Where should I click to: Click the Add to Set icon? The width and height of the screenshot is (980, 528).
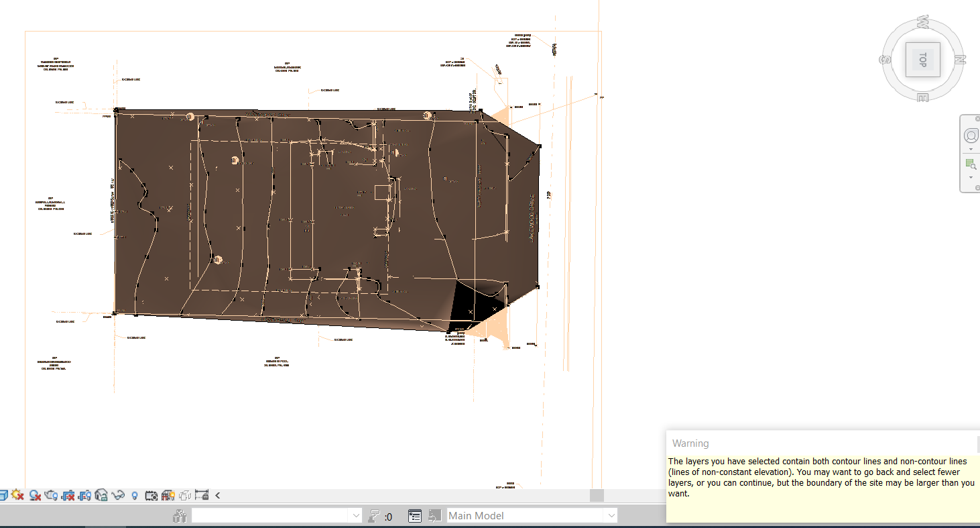click(x=436, y=515)
